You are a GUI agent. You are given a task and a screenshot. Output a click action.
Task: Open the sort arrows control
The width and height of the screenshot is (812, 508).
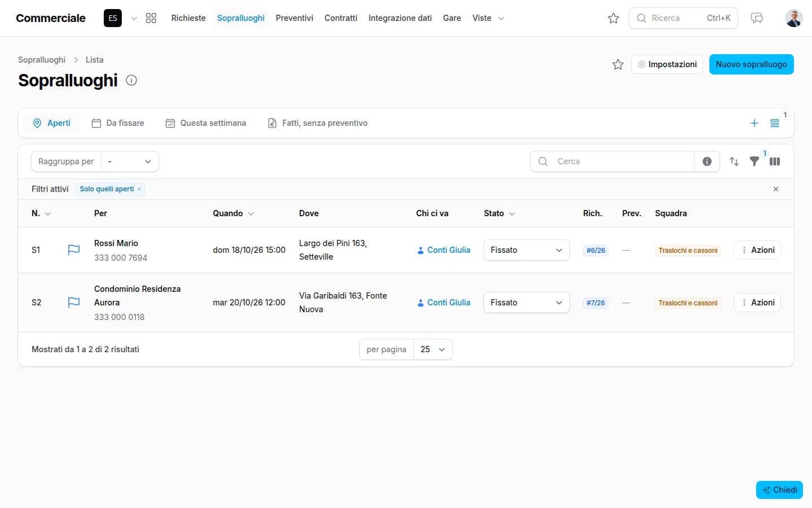(734, 161)
